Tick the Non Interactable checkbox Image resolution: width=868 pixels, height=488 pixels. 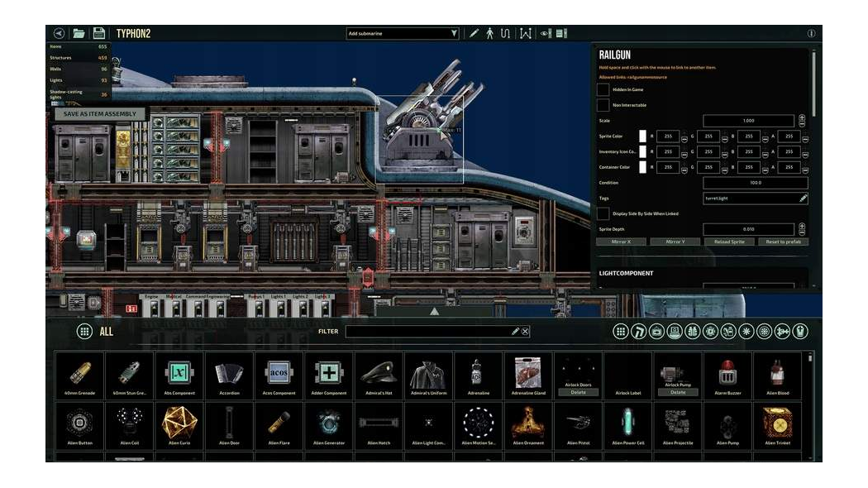(603, 105)
